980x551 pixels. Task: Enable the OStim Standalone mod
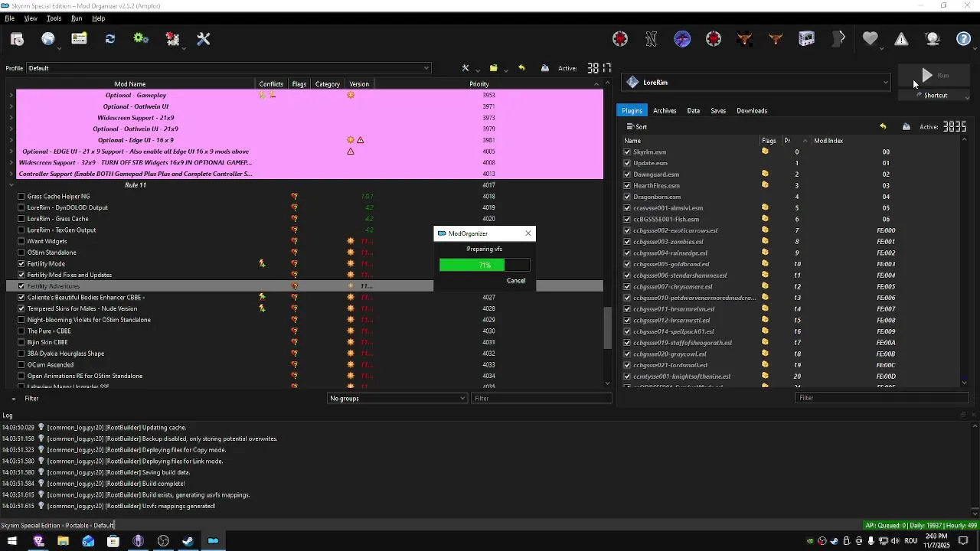[21, 253]
